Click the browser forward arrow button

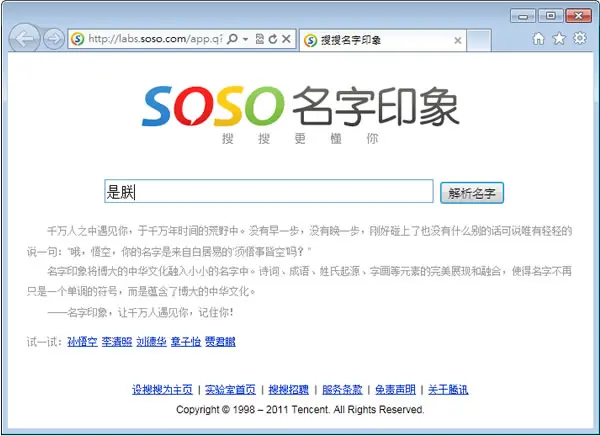coord(53,39)
